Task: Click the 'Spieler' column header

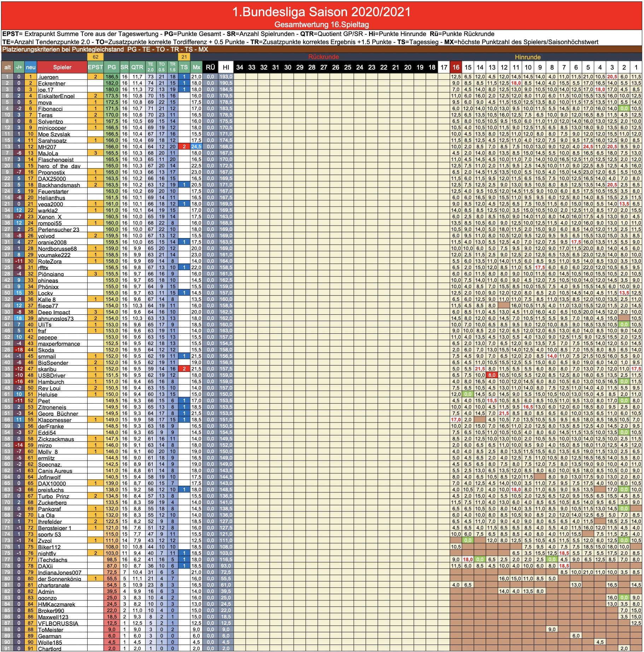Action: (x=62, y=67)
